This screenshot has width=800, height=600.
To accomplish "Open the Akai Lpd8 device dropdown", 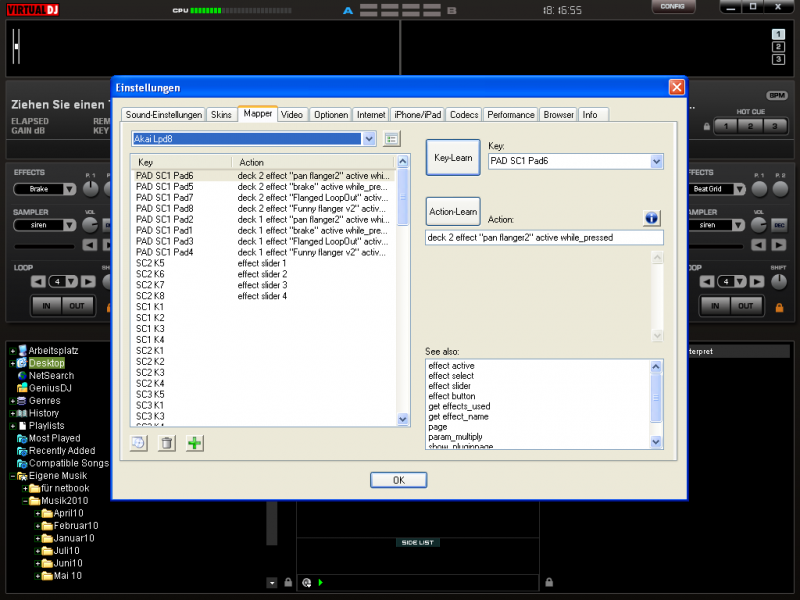I will (x=369, y=139).
